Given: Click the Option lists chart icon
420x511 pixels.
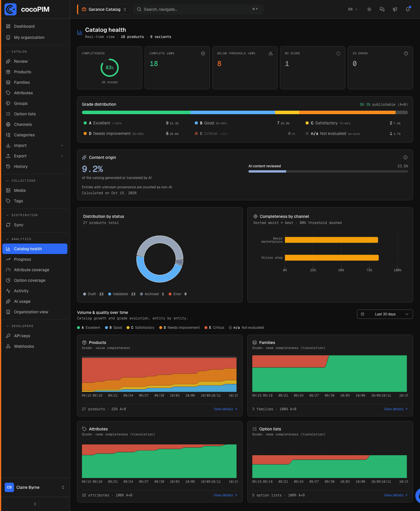Looking at the screenshot, I should [255, 429].
